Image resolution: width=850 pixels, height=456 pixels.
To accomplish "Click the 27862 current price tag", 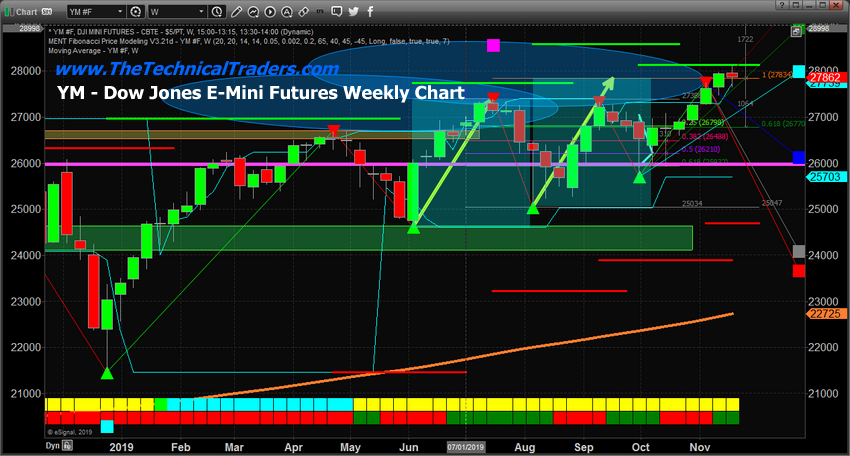I will point(826,78).
